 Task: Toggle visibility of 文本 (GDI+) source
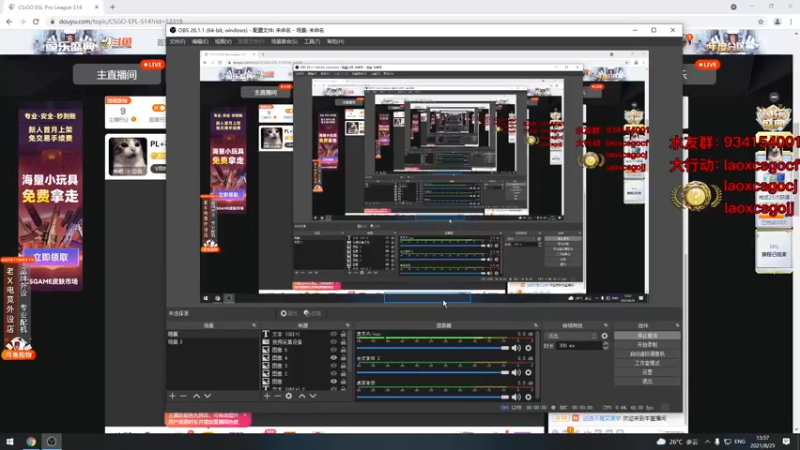pos(334,334)
